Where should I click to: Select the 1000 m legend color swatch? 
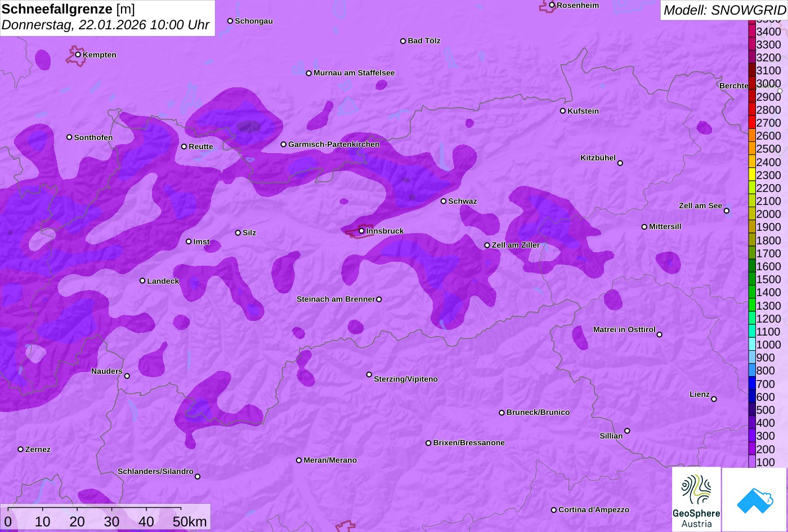point(752,345)
